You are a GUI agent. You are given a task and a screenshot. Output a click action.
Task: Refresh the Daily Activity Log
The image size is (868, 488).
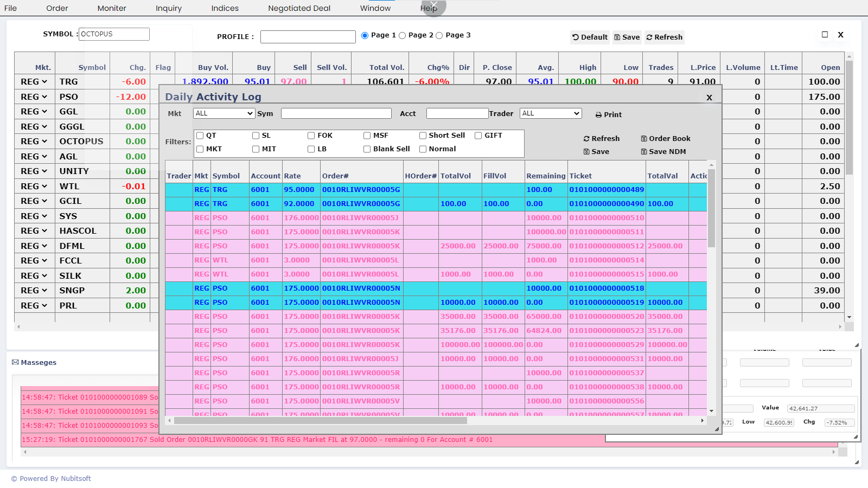click(x=601, y=139)
